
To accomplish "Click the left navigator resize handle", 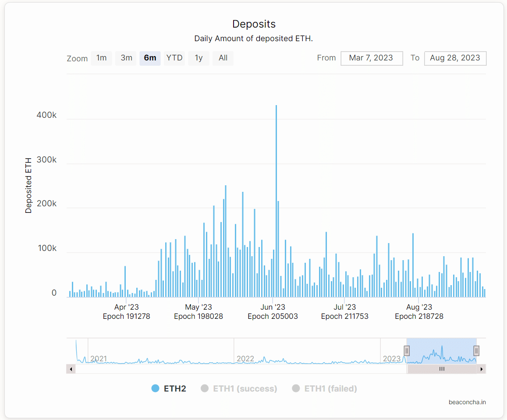I will click(407, 350).
